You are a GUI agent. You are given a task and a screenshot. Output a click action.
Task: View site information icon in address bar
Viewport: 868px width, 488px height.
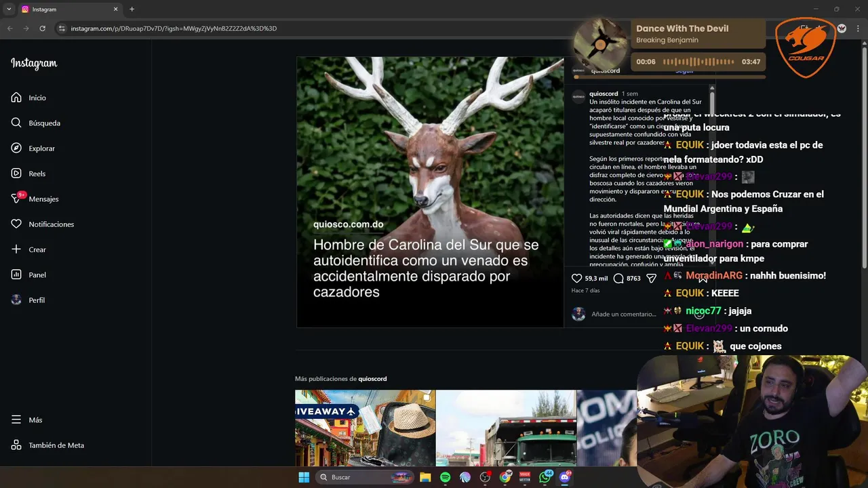(x=62, y=28)
